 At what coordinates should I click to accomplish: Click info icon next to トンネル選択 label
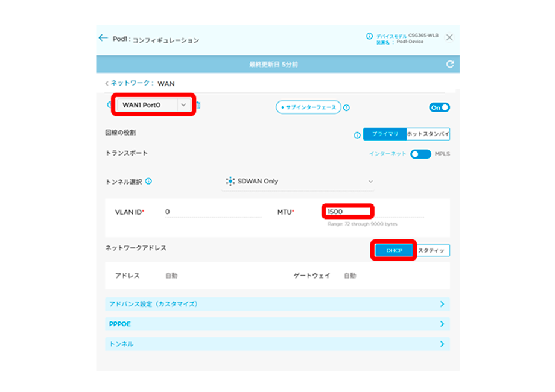(x=148, y=181)
